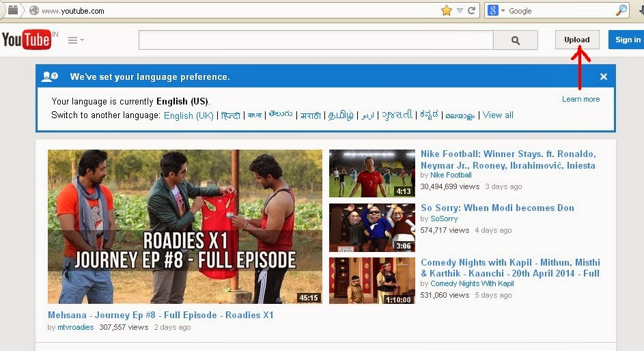This screenshot has width=644, height=351.
Task: Click the language preference banner icon
Action: (x=50, y=76)
